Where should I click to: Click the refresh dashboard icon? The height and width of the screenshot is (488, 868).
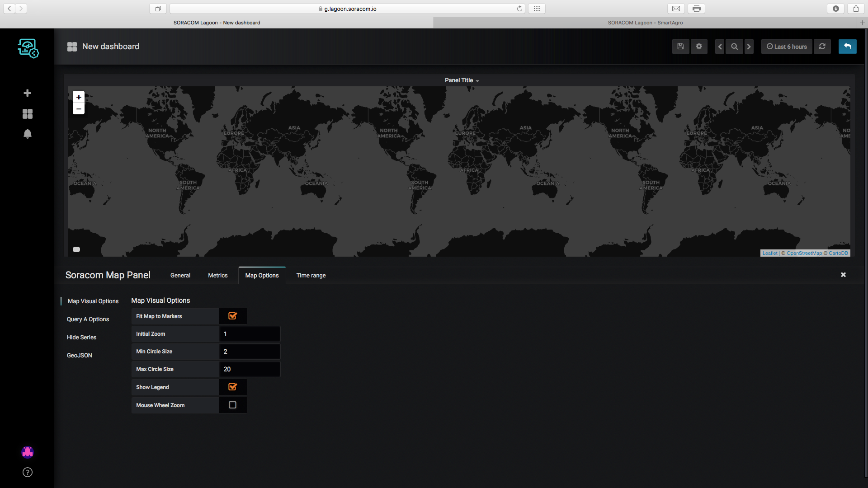point(822,47)
